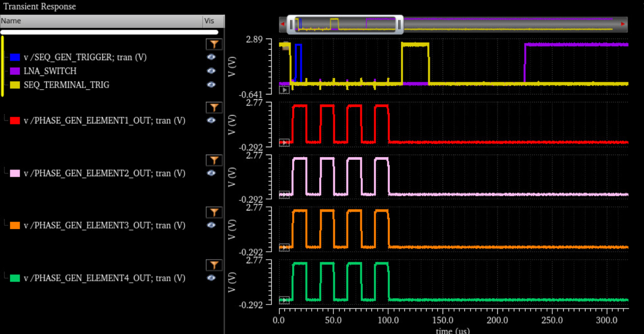Expand the strip control on the pink waveform panel
Screen dimensions: 644x334
284,195
